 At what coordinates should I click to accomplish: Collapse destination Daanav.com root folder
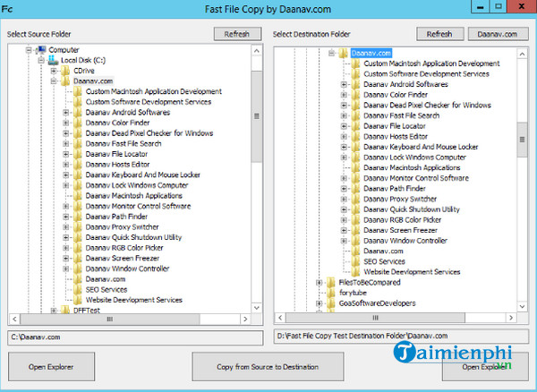(331, 53)
